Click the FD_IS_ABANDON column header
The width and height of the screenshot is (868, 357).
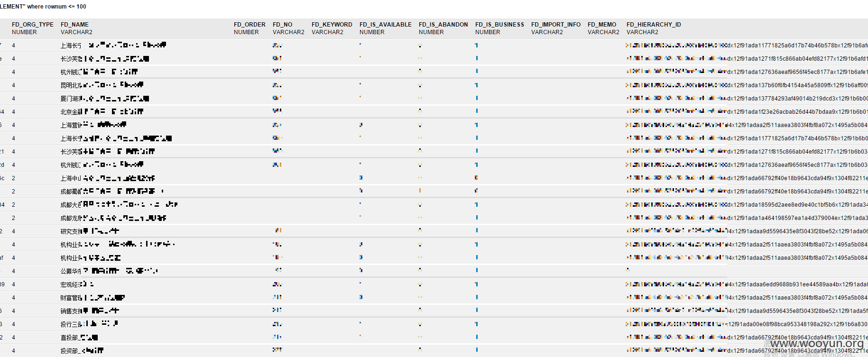click(x=443, y=25)
